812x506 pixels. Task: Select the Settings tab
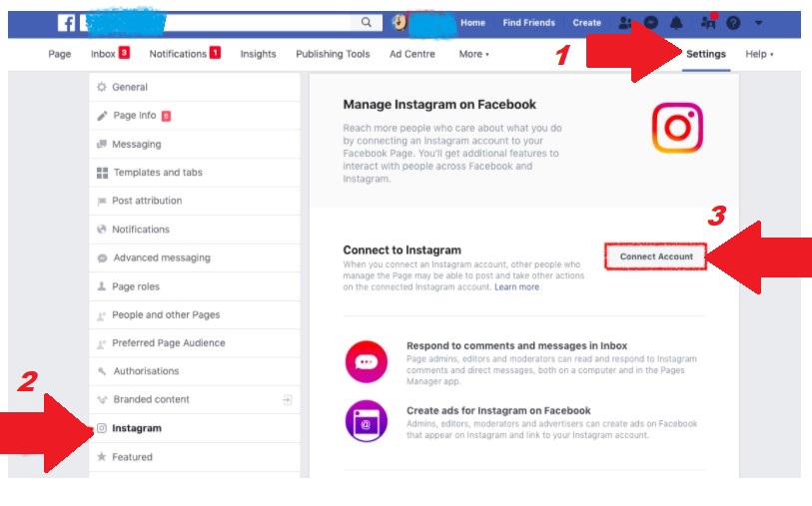pyautogui.click(x=706, y=54)
